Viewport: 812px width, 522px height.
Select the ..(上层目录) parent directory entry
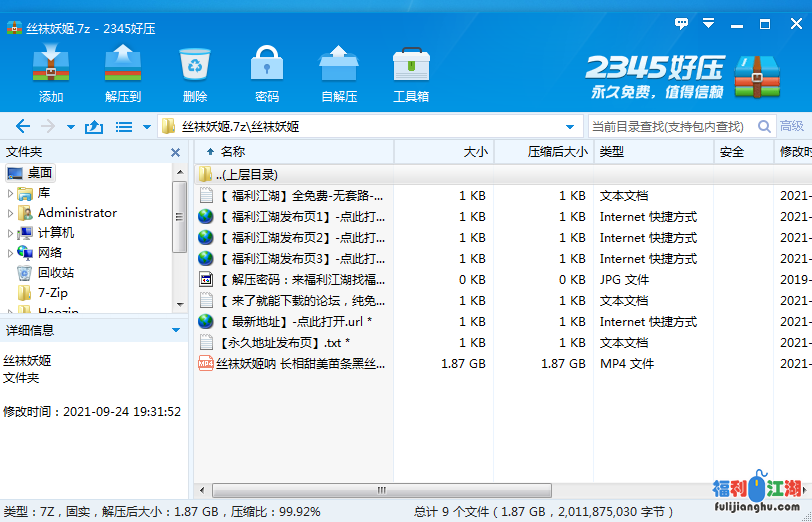click(x=246, y=174)
